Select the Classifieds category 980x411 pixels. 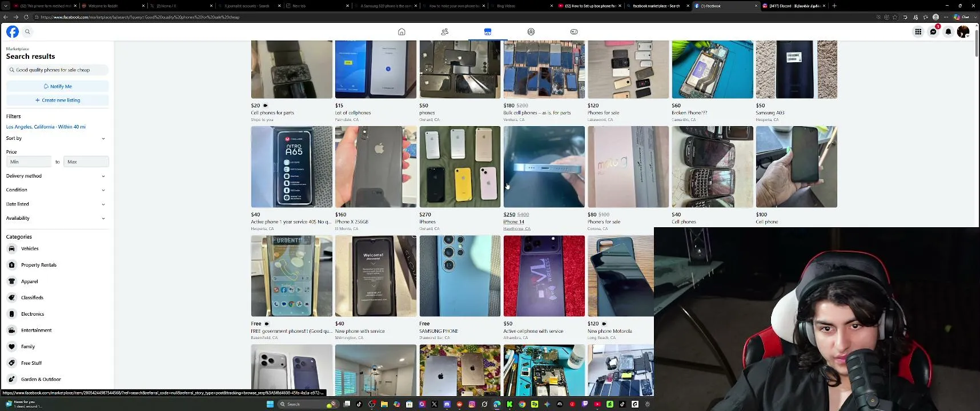point(57,297)
